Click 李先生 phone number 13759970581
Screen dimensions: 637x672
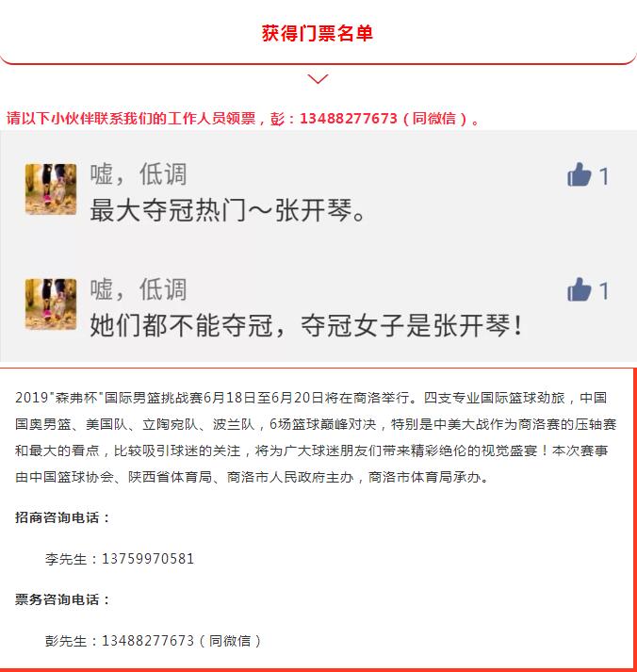pos(148,559)
